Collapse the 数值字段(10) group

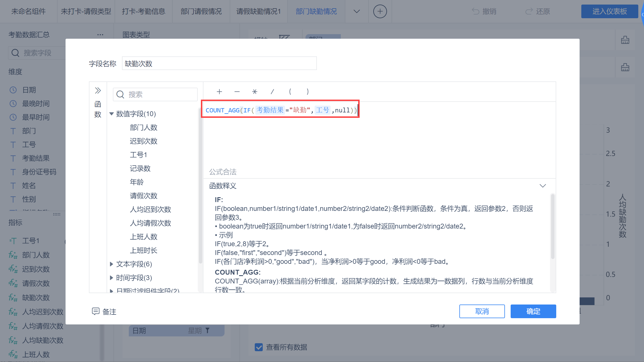[x=111, y=114]
